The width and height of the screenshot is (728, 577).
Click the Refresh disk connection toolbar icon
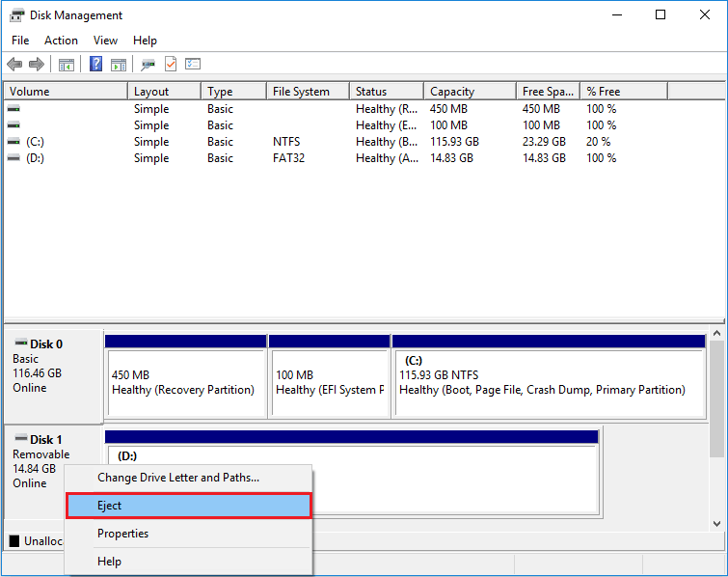[x=148, y=65]
